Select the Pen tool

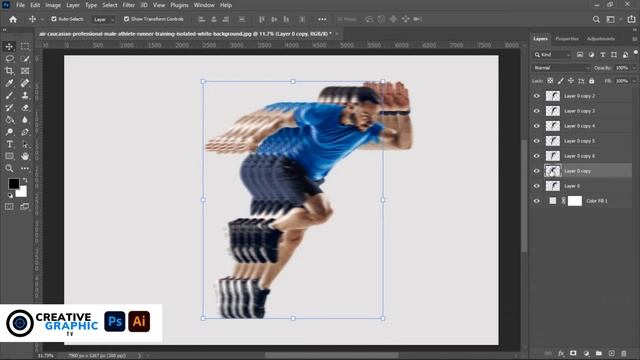point(25,132)
